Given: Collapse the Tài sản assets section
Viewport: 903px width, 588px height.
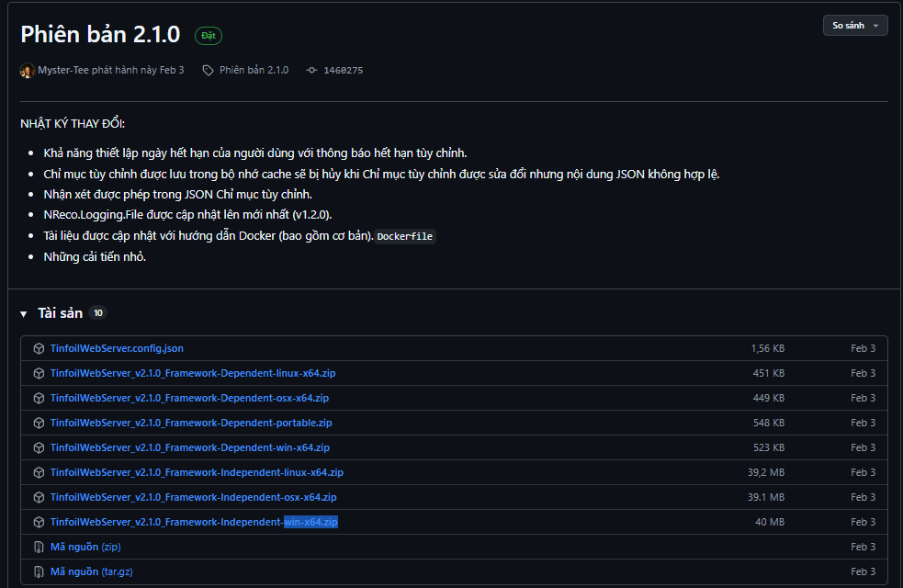Looking at the screenshot, I should point(24,314).
